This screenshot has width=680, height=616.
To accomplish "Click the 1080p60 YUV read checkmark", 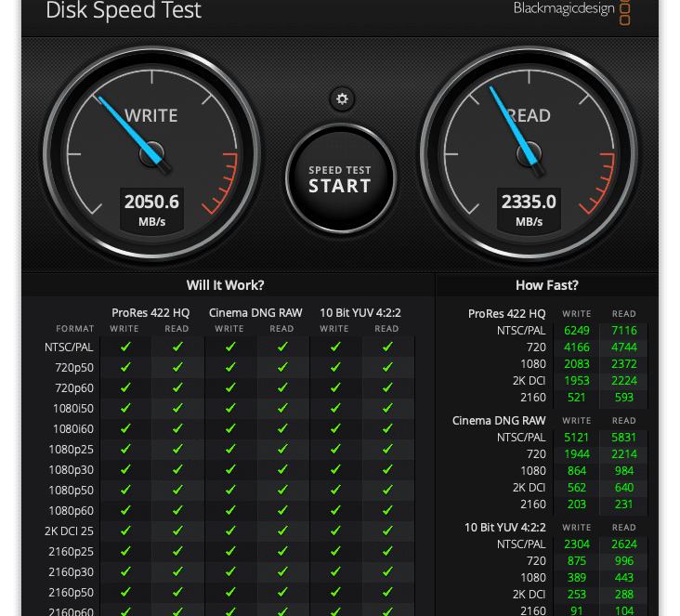I will [387, 510].
